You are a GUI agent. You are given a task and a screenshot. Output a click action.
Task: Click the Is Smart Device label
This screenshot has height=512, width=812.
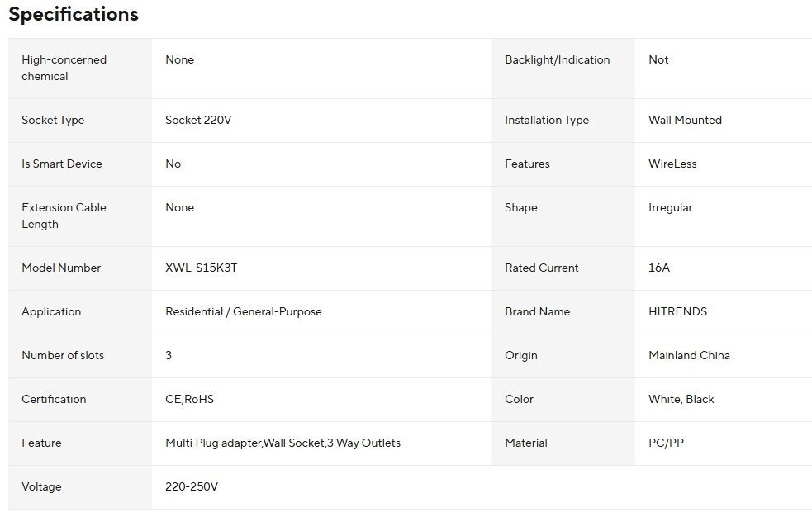point(62,164)
